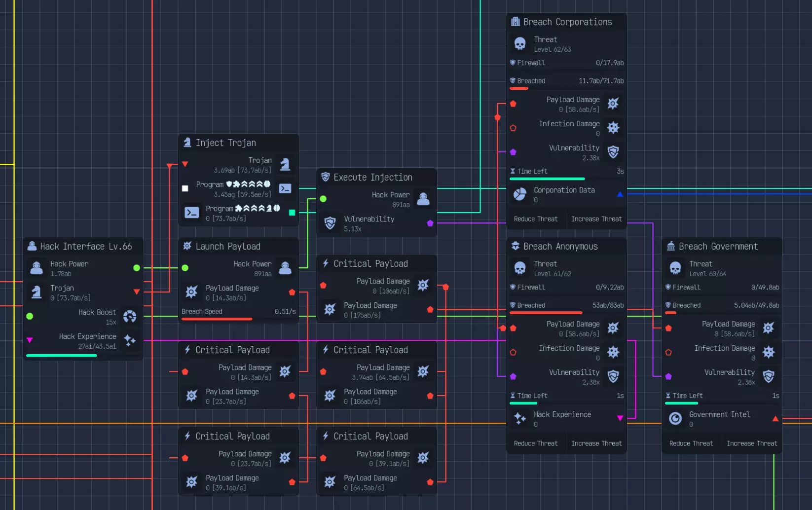The image size is (812, 510).
Task: Click the Infection Damage icon in Breach Corporations
Action: pos(613,128)
